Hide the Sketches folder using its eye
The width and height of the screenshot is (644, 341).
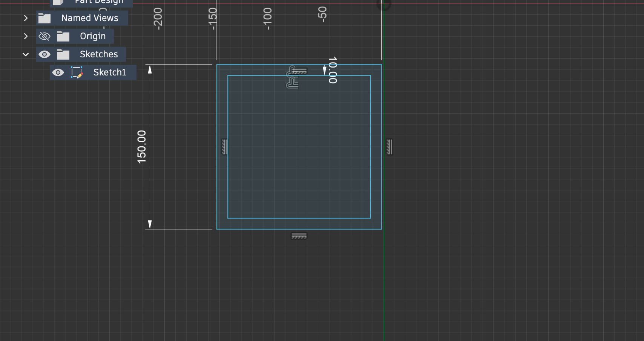point(44,54)
